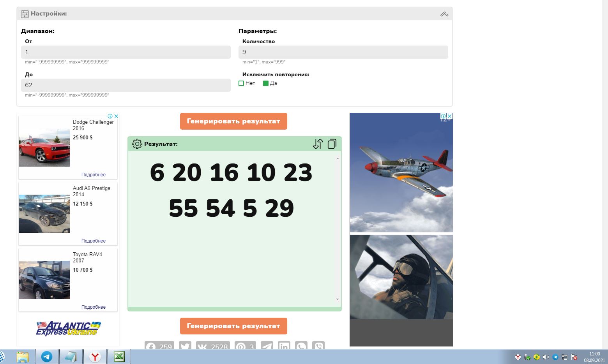
Task: Select Нет for excluding repetitions
Action: click(241, 83)
